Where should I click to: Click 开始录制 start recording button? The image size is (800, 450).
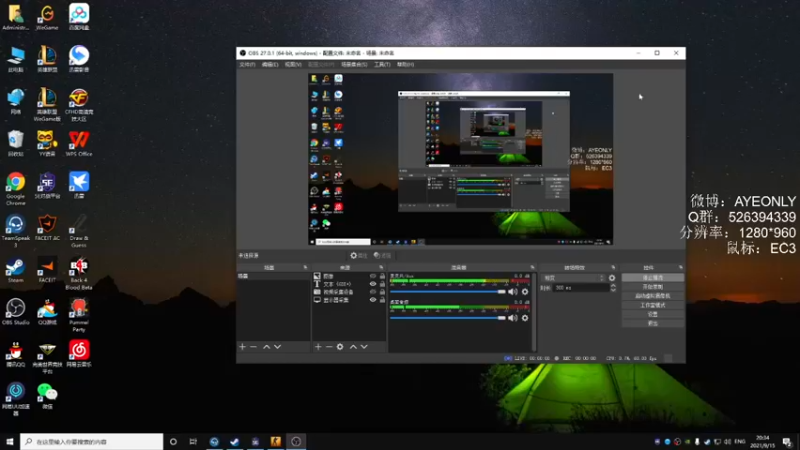[653, 287]
